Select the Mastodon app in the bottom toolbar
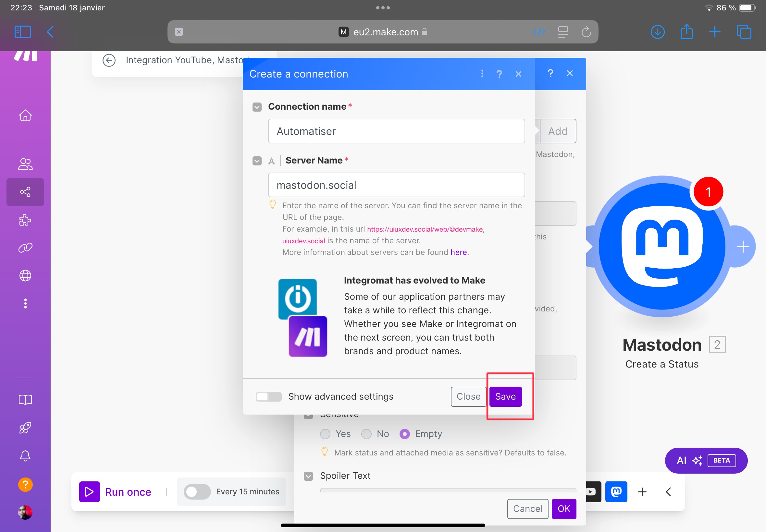This screenshot has width=766, height=532. (616, 491)
